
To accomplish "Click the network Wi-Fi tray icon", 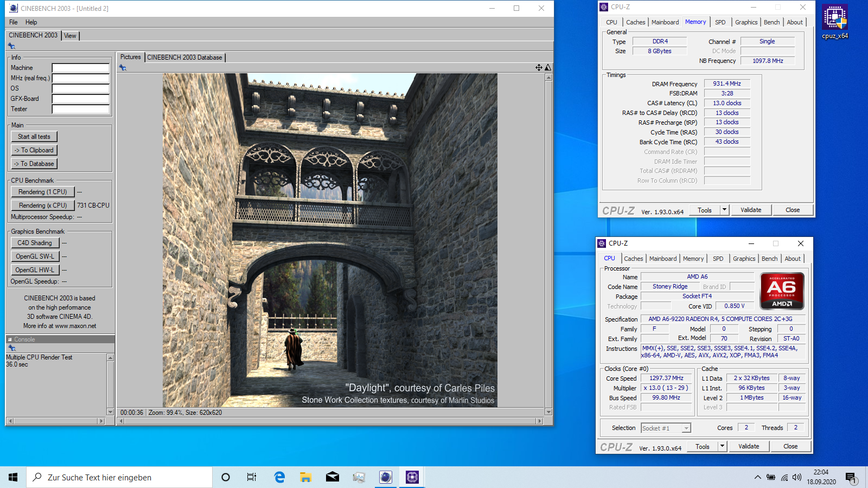I will [784, 477].
